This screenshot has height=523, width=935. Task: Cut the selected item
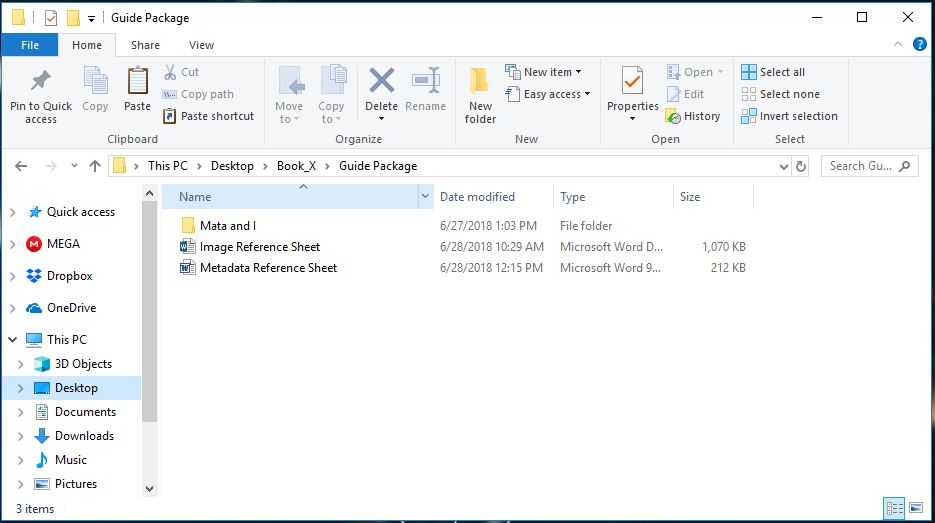pos(182,72)
